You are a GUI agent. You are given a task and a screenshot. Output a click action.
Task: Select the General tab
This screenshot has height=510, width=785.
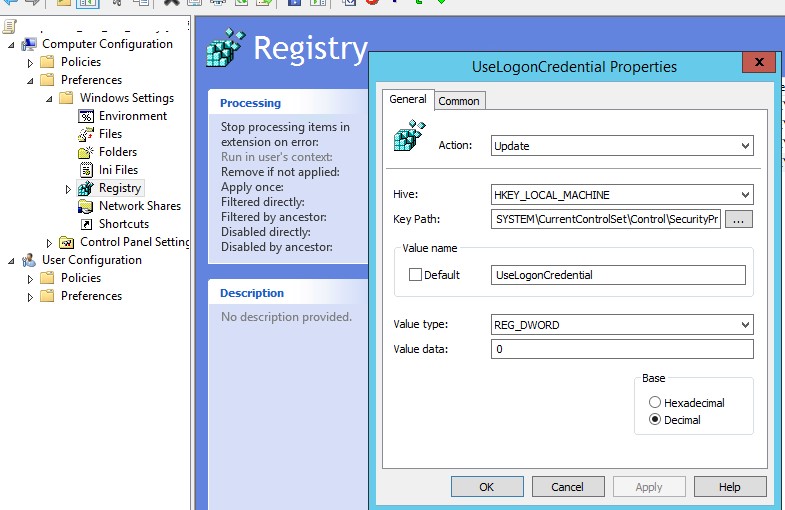coord(407,99)
